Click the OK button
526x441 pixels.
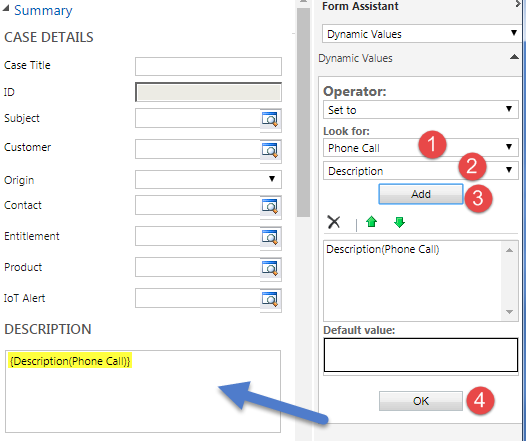[x=421, y=401]
